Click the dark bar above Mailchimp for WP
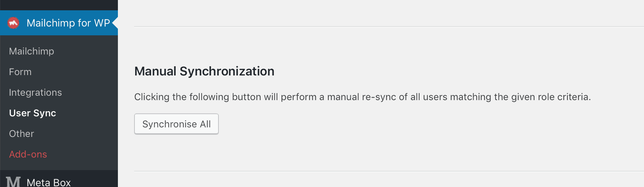Image resolution: width=644 pixels, height=187 pixels. click(x=59, y=5)
